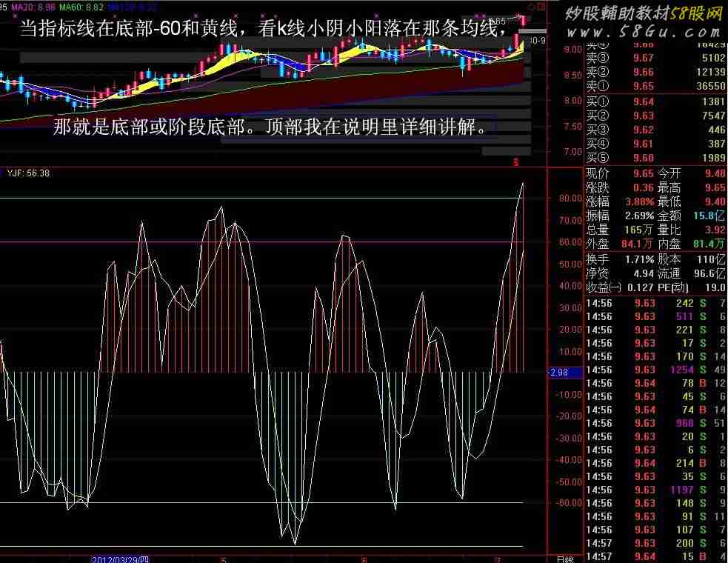The image size is (728, 563).
Task: Click the 外盘 value 84.1万
Action: 637,244
